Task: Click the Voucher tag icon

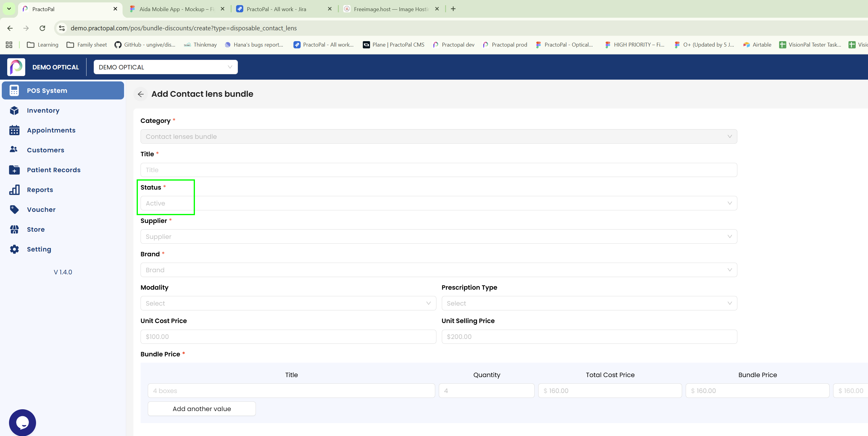Action: click(x=14, y=209)
